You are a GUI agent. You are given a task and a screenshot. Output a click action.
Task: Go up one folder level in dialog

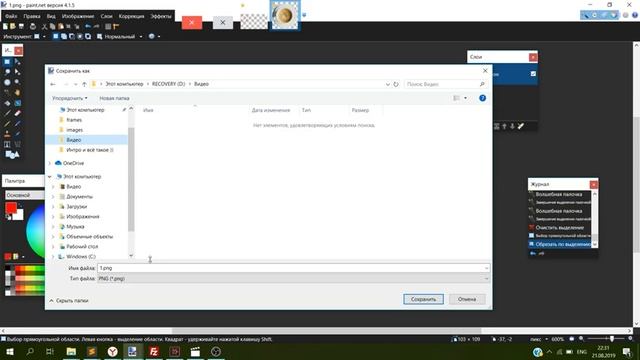tap(84, 84)
